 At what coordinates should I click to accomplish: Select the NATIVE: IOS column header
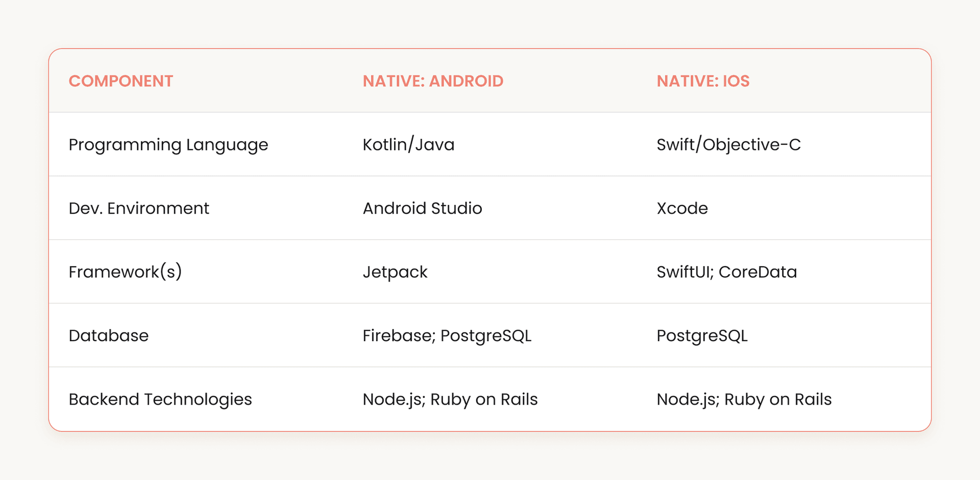pos(703,81)
